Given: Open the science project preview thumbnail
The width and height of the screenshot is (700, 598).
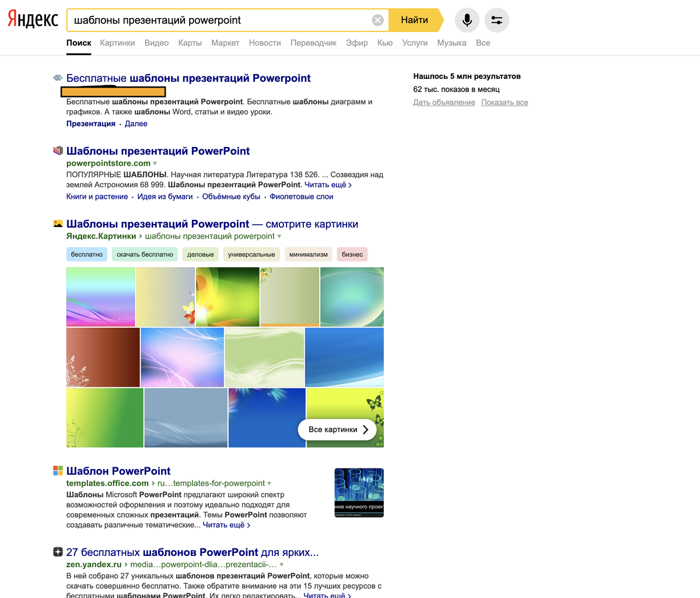Looking at the screenshot, I should (359, 492).
